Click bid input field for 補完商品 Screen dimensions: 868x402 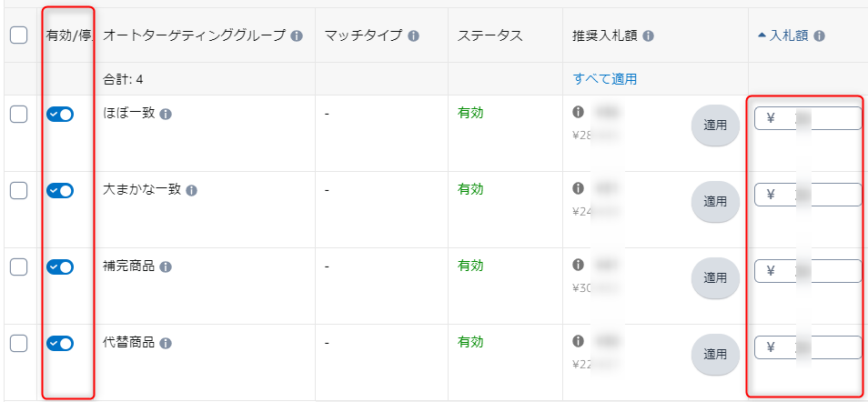coord(808,271)
